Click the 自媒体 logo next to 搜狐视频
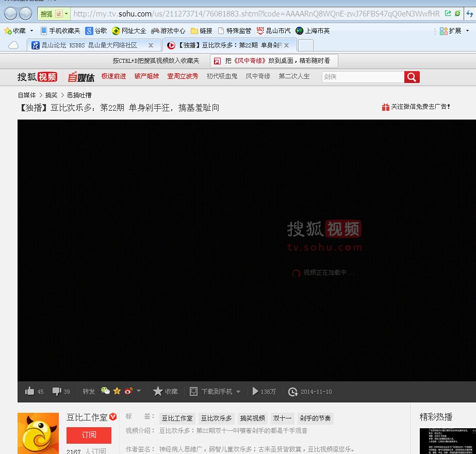This screenshot has height=454, width=476. tap(81, 77)
